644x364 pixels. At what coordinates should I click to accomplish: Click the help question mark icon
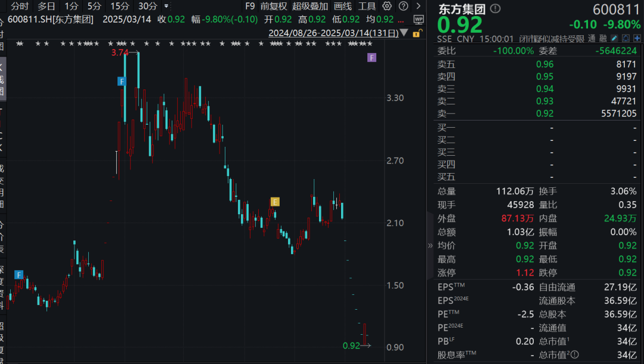pos(402,7)
